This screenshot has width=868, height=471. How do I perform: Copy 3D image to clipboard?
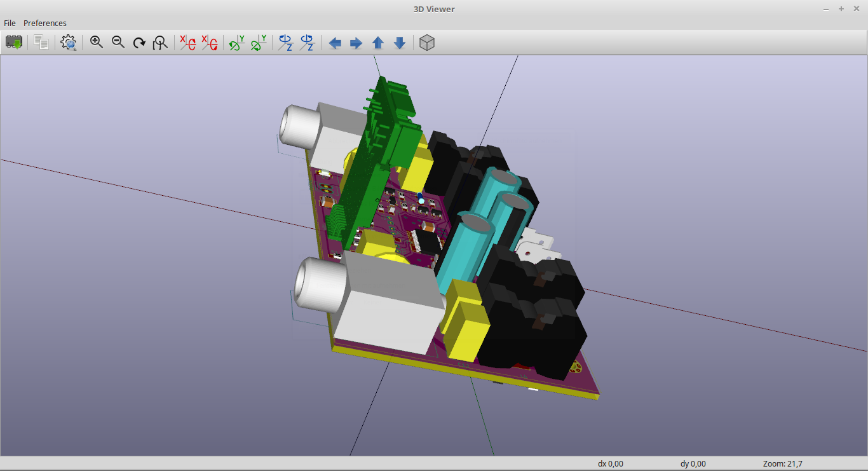point(41,43)
